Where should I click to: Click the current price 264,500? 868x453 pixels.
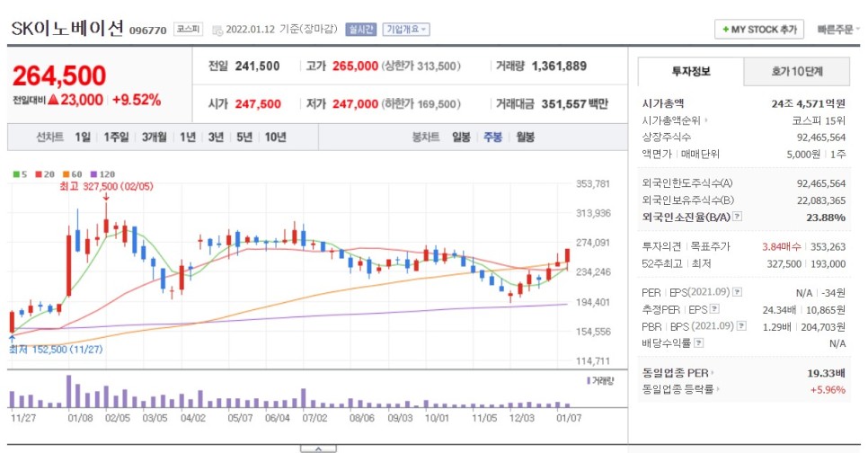tap(59, 75)
